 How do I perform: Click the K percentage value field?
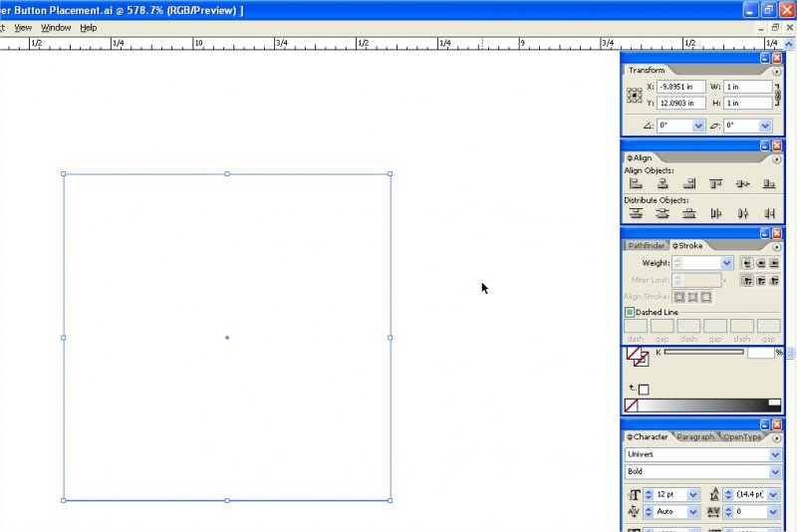tap(760, 353)
